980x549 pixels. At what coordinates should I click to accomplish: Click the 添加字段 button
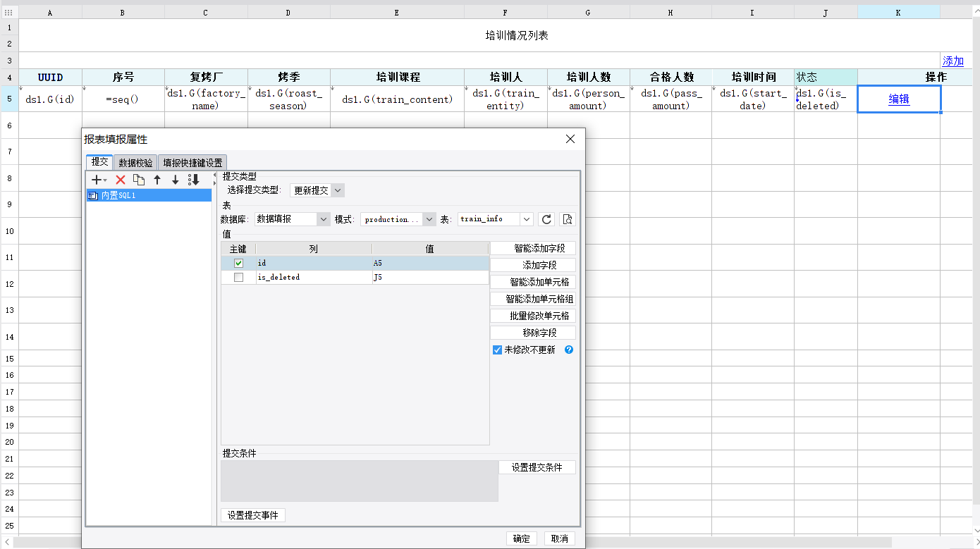tap(533, 265)
